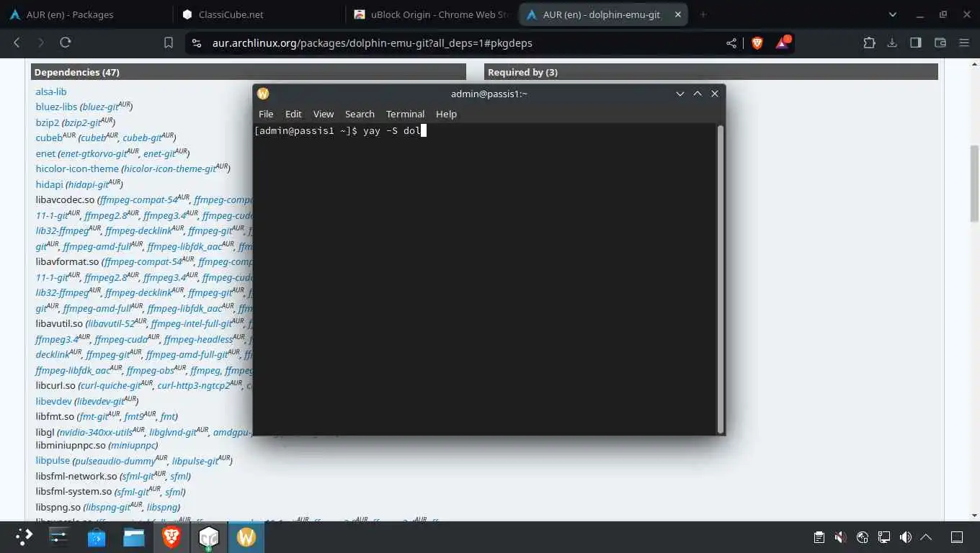Go forward in the Brave browser
The image size is (980, 553).
(41, 42)
